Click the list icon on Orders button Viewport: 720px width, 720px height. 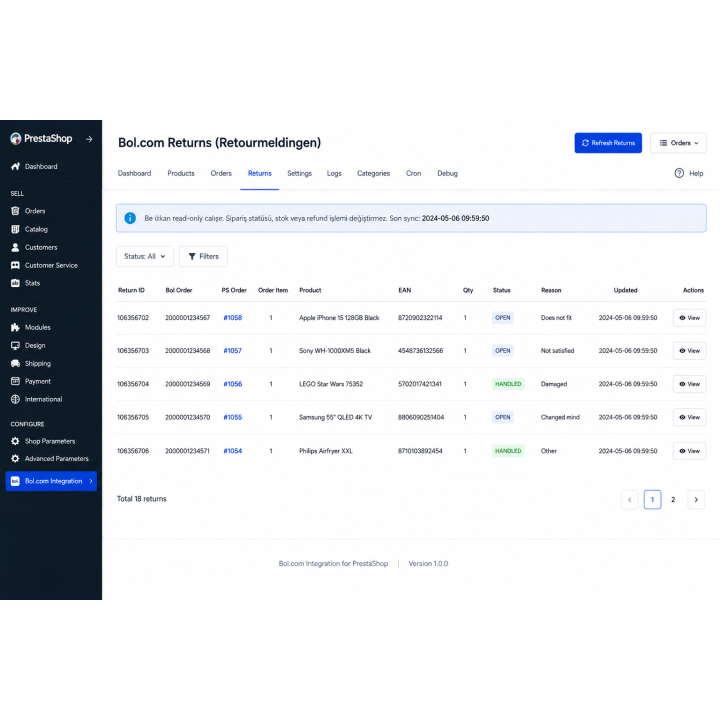click(663, 143)
